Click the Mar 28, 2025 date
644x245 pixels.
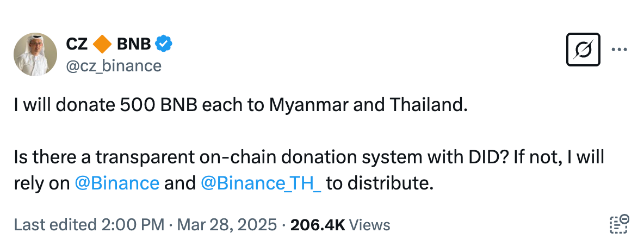pyautogui.click(x=226, y=225)
